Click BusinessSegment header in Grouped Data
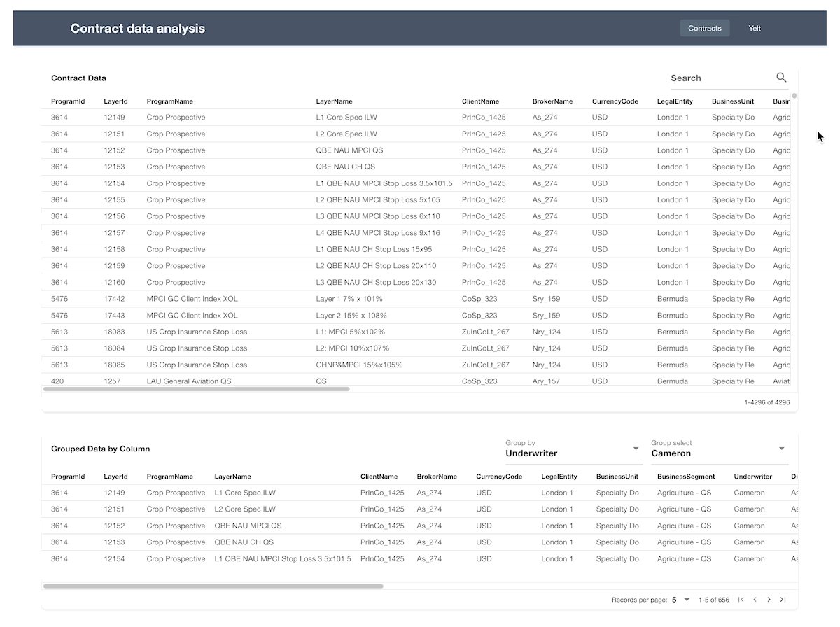 click(x=686, y=477)
